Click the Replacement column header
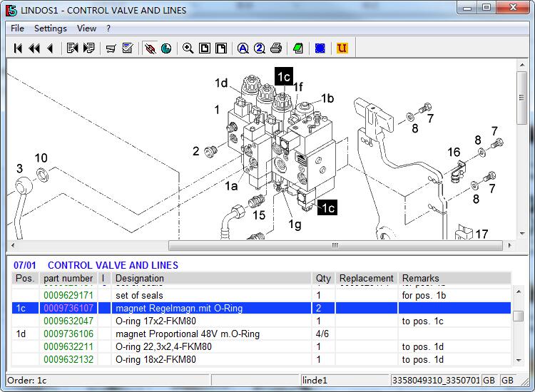 pyautogui.click(x=367, y=278)
